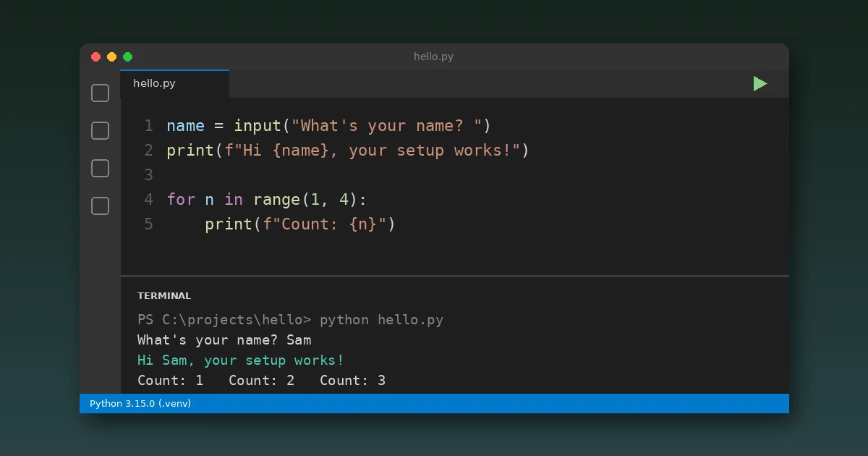Viewport: 868px width, 456px height.
Task: Click line number 1 in the gutter
Action: (149, 126)
